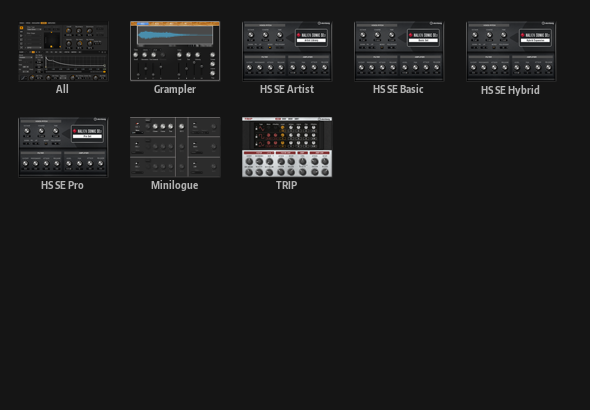Click the "Grampler" label text
Image resolution: width=590 pixels, height=410 pixels.
[175, 90]
